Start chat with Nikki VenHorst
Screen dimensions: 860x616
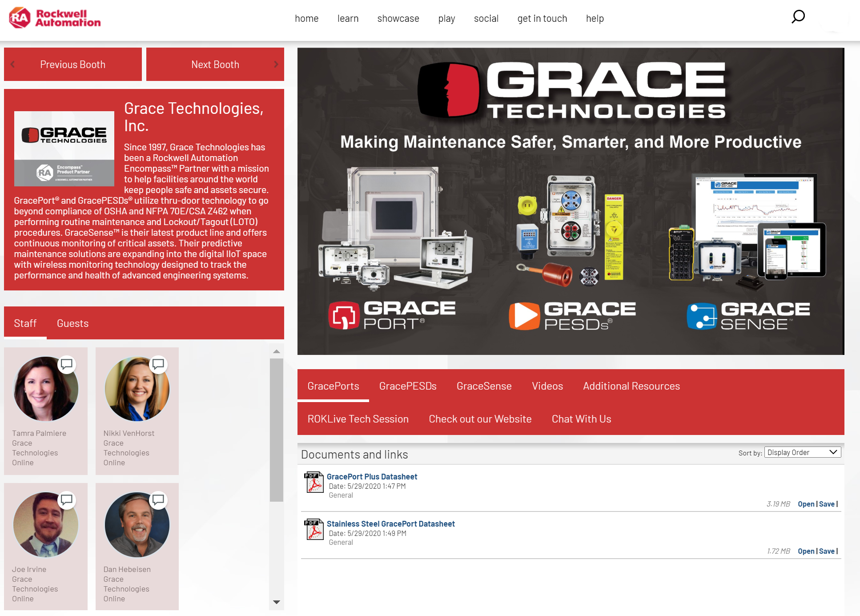point(158,365)
